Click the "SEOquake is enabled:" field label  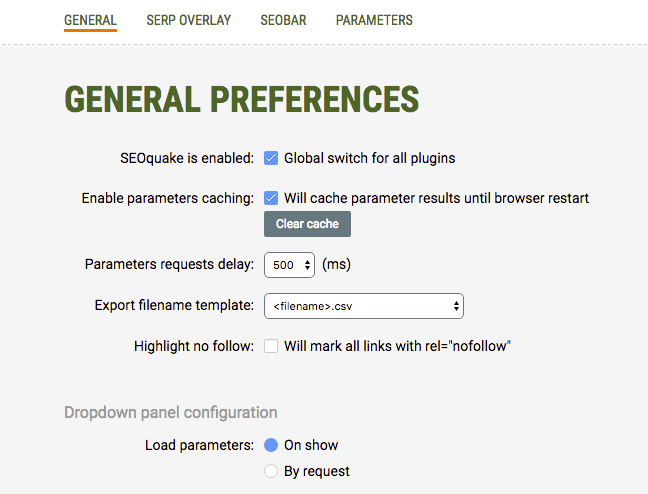coord(187,158)
